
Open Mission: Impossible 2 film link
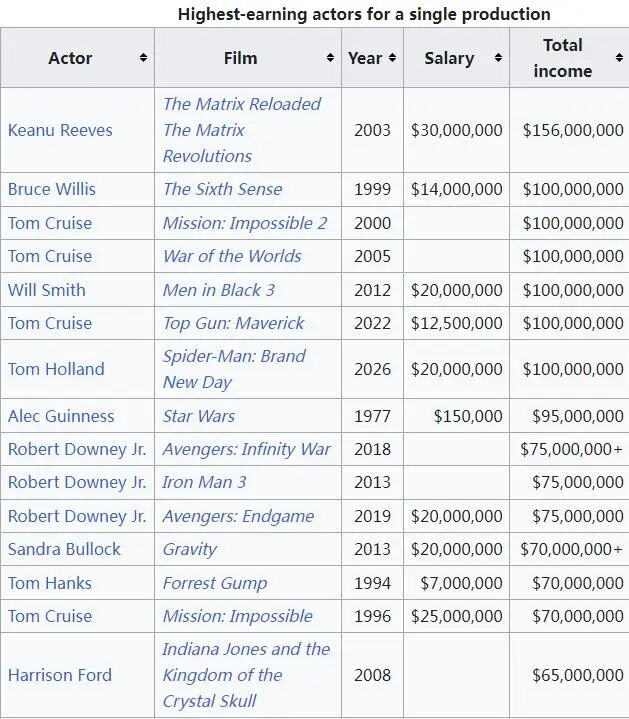tap(245, 223)
